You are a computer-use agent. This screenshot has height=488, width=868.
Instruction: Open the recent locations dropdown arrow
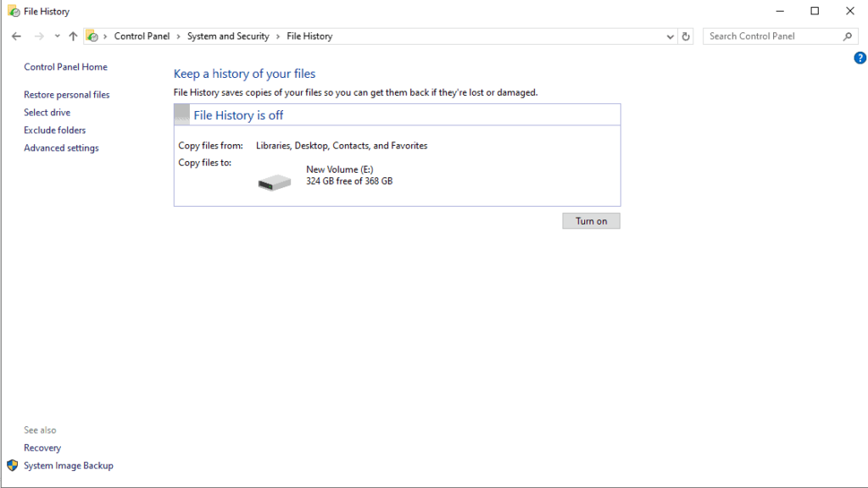click(57, 36)
